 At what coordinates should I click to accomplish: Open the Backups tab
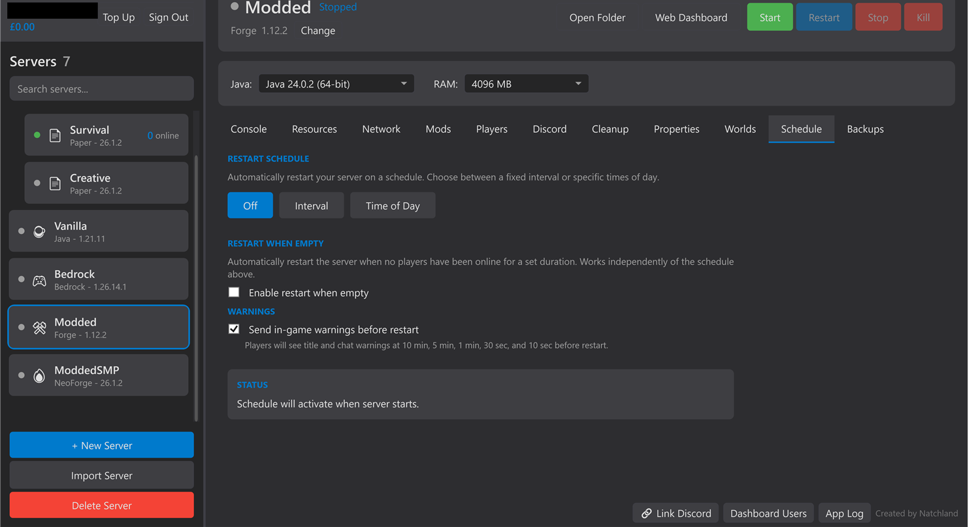[x=865, y=129]
